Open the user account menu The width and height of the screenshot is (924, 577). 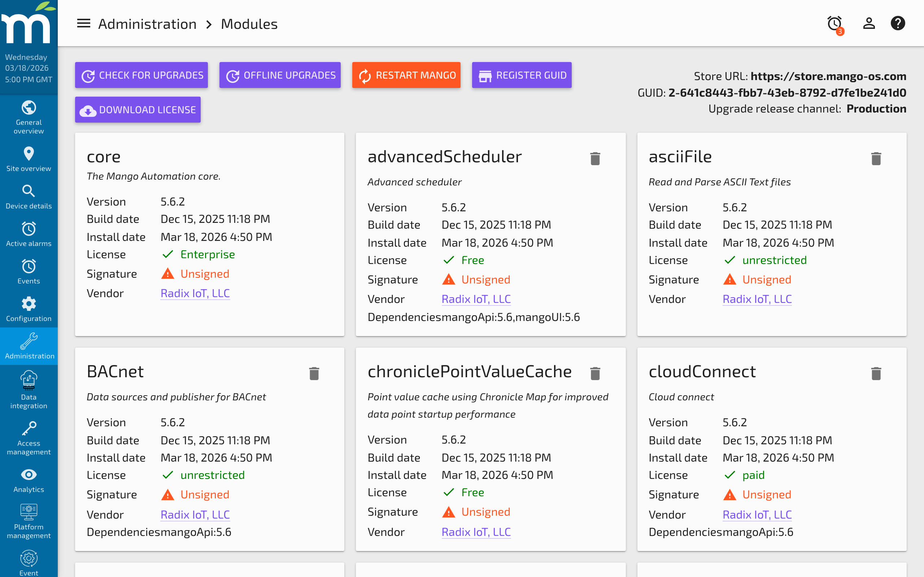coord(868,23)
